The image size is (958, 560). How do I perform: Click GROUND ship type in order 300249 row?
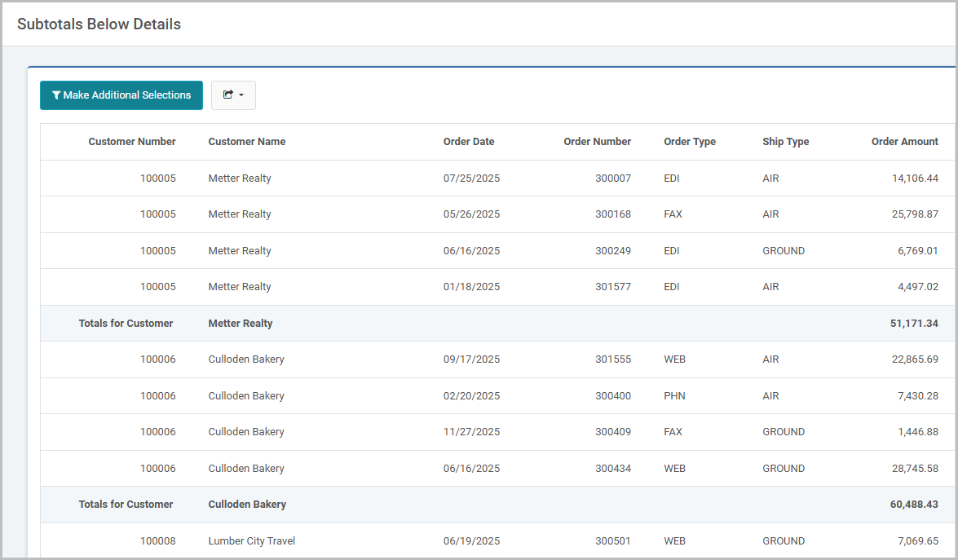pos(784,251)
